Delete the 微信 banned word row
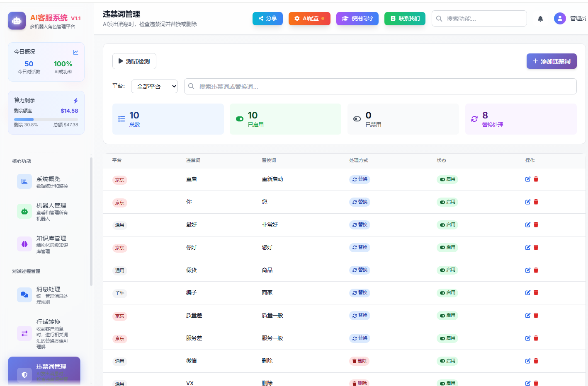 point(536,361)
